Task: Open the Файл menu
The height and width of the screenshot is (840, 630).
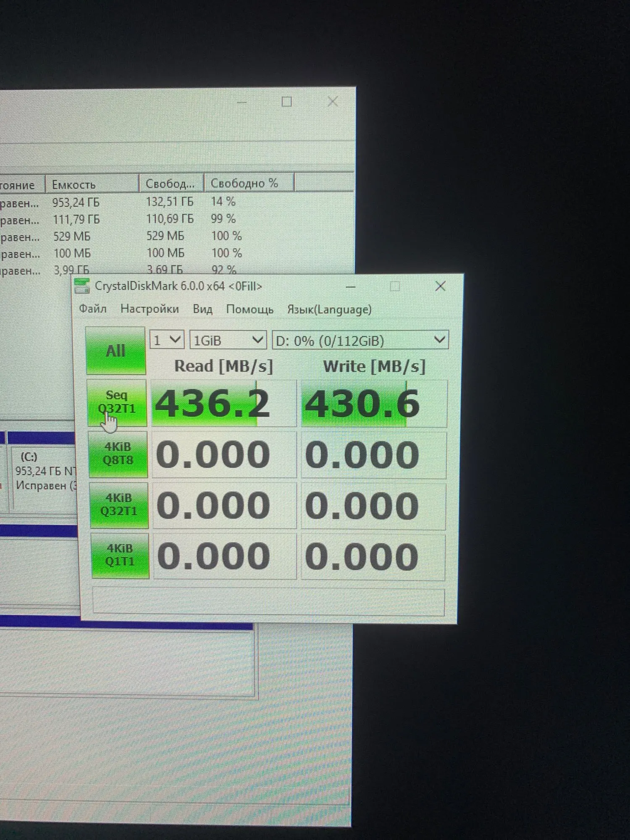Action: click(x=93, y=309)
